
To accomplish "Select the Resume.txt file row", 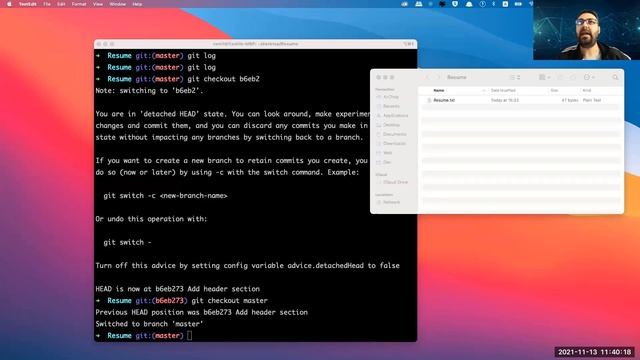I will (x=521, y=100).
